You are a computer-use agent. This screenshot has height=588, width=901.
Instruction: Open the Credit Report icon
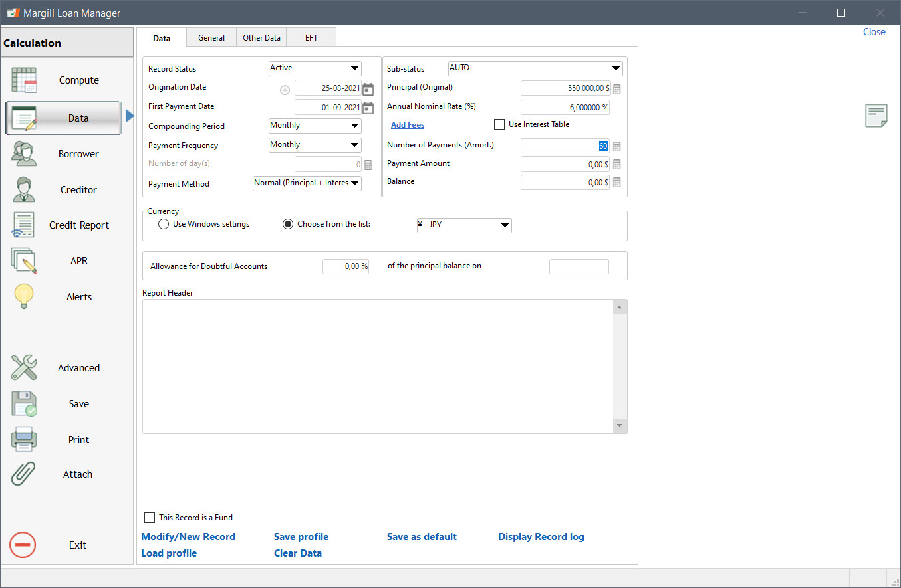click(x=23, y=225)
